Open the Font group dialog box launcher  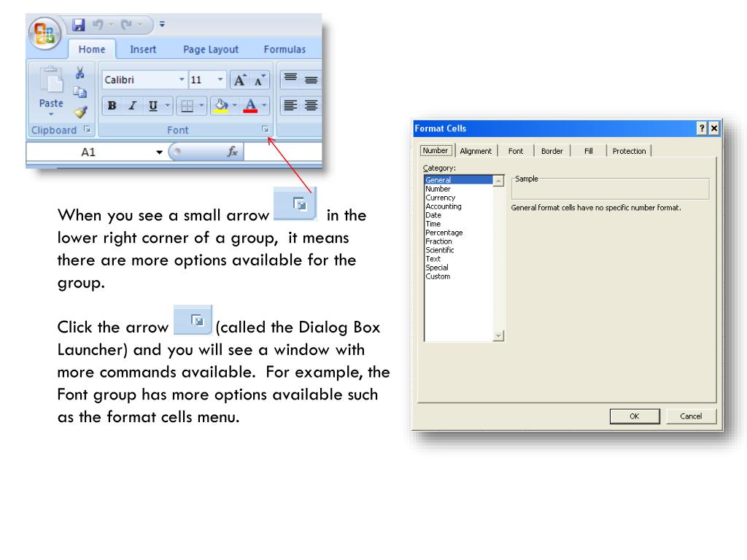266,129
